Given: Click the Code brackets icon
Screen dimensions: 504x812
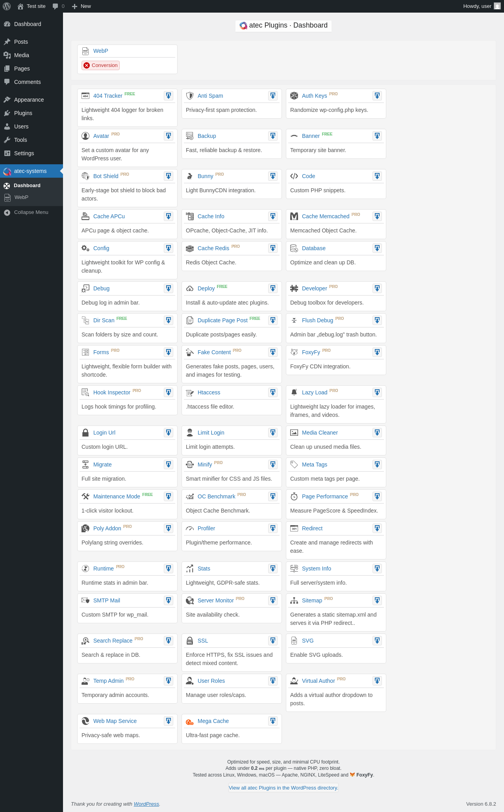Looking at the screenshot, I should [x=294, y=176].
